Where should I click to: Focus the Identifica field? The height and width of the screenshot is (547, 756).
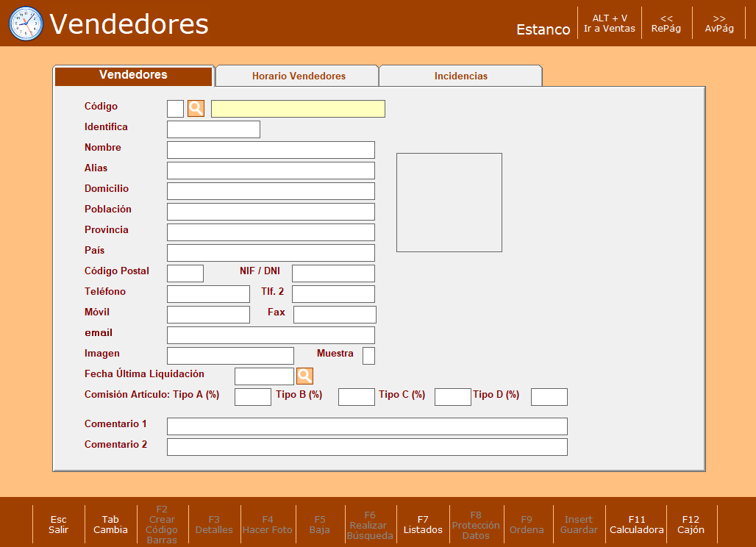[x=213, y=129]
